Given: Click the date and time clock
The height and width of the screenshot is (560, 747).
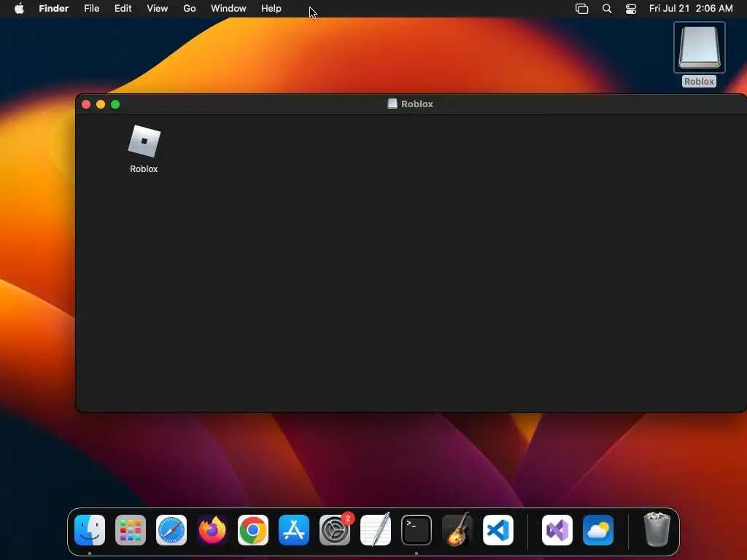Looking at the screenshot, I should pyautogui.click(x=691, y=9).
